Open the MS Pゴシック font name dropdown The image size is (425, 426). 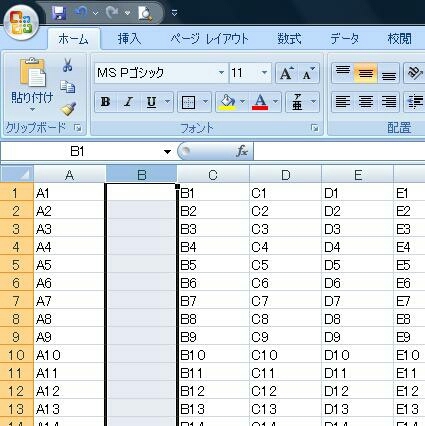221,72
